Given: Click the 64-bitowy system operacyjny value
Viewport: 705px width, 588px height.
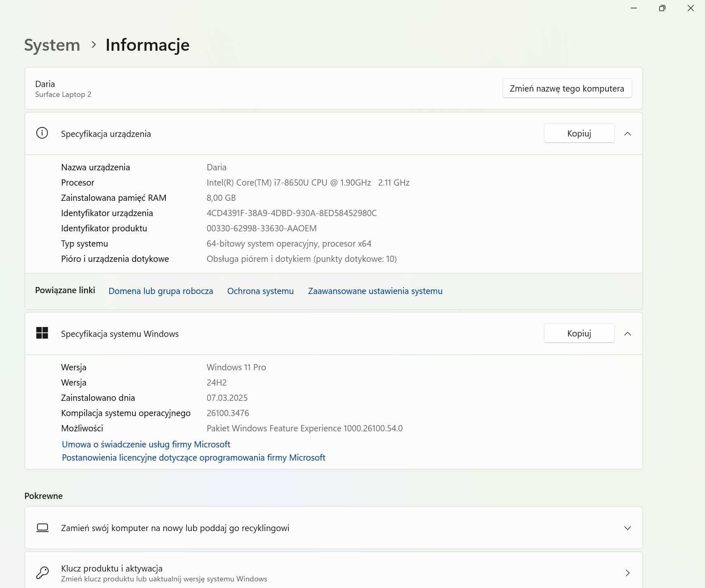Looking at the screenshot, I should pyautogui.click(x=289, y=243).
